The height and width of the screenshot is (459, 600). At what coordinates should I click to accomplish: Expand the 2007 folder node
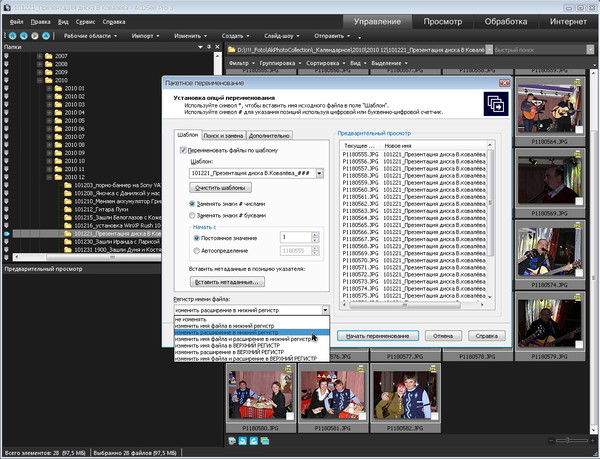[40, 56]
